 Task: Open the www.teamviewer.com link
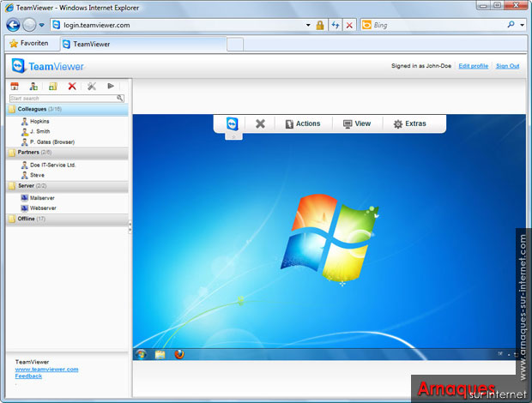click(47, 370)
